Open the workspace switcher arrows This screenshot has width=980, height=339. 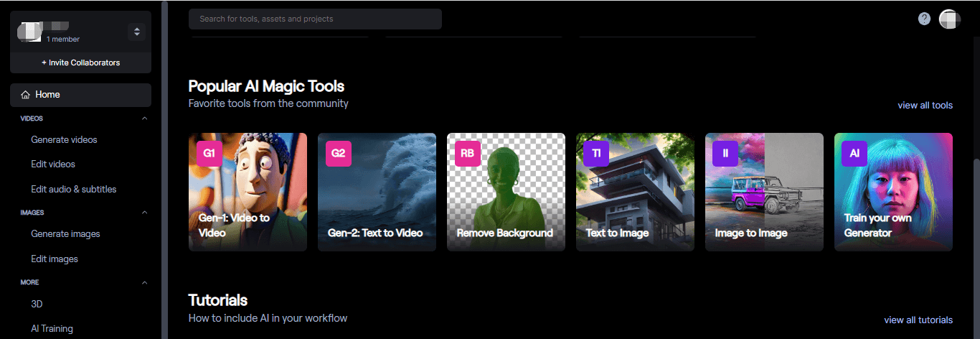(x=136, y=32)
